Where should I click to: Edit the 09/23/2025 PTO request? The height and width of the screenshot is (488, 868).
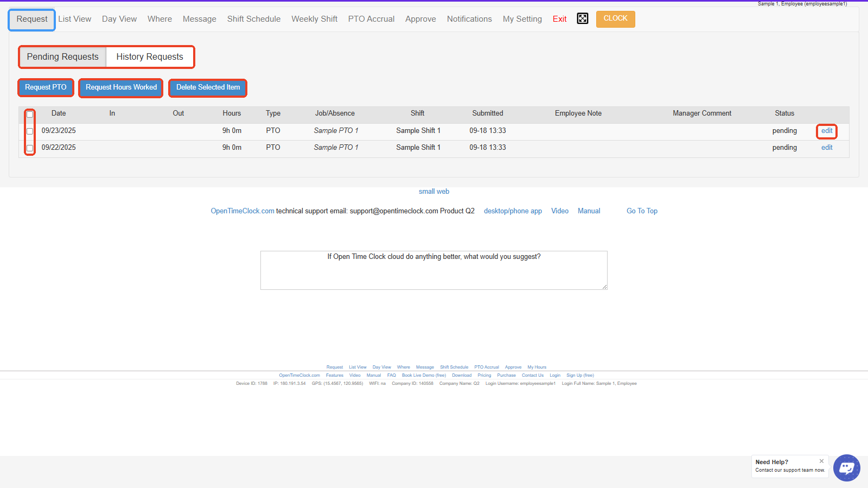826,131
